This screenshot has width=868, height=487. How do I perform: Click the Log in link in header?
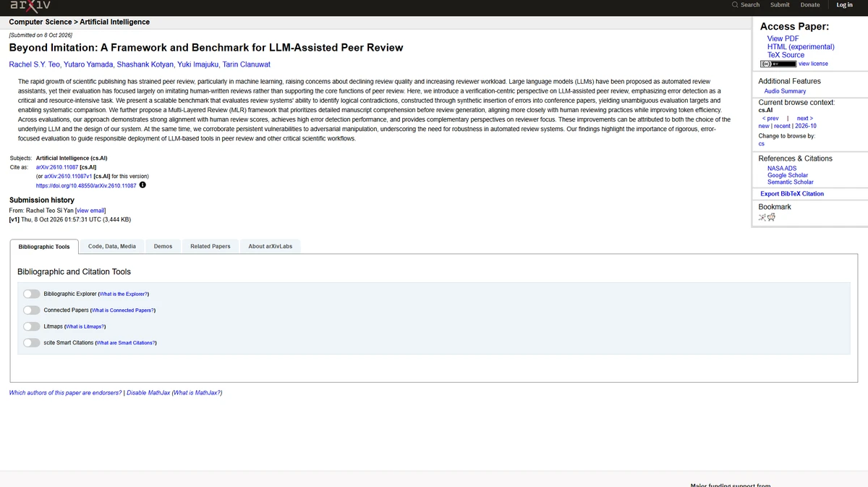click(845, 5)
